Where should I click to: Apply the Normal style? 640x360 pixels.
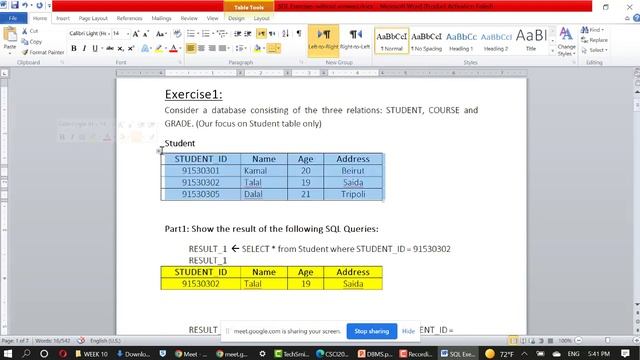click(391, 40)
